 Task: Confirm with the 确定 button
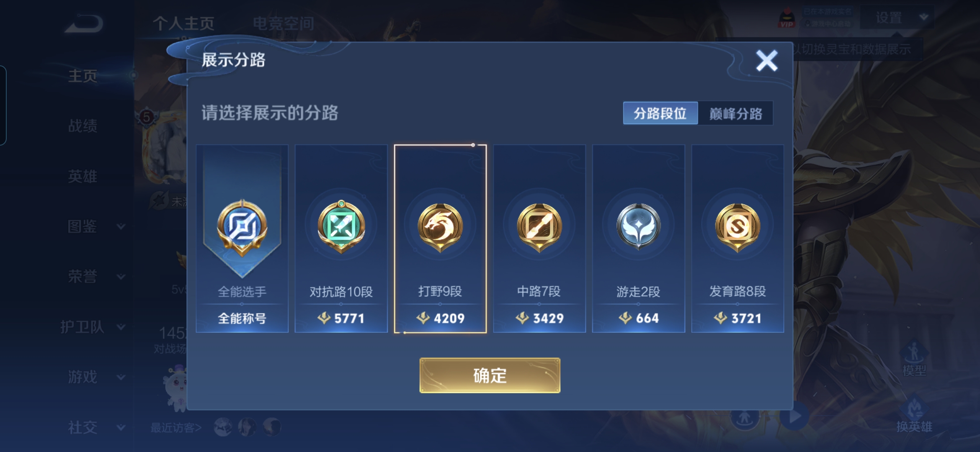pos(490,375)
